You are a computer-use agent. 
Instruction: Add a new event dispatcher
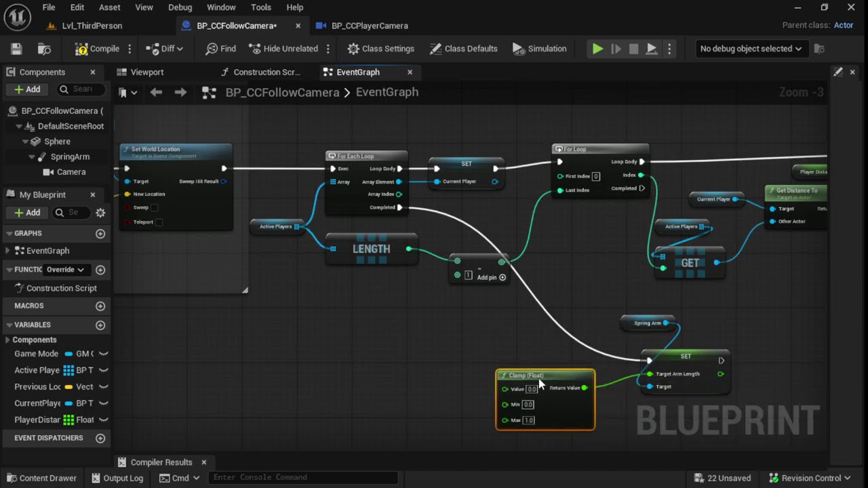(x=100, y=439)
